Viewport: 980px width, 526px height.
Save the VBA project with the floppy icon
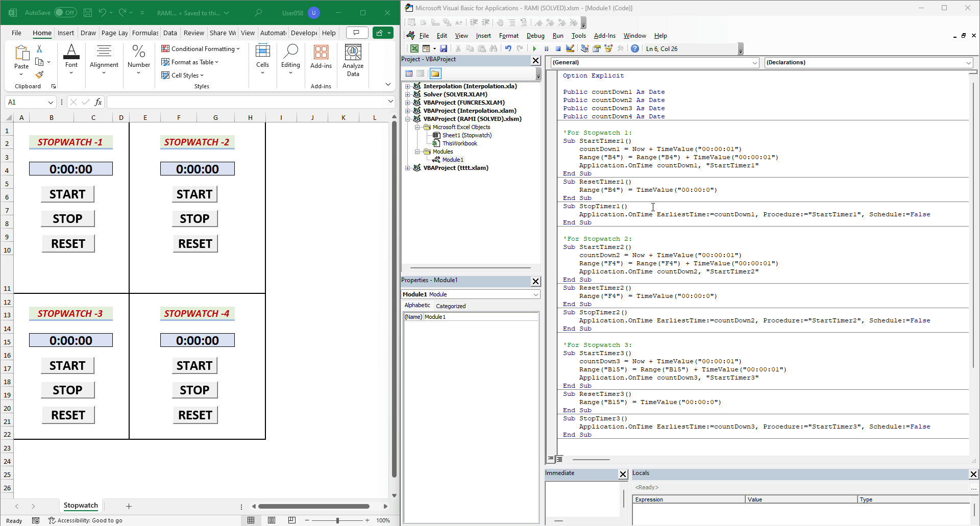point(444,48)
